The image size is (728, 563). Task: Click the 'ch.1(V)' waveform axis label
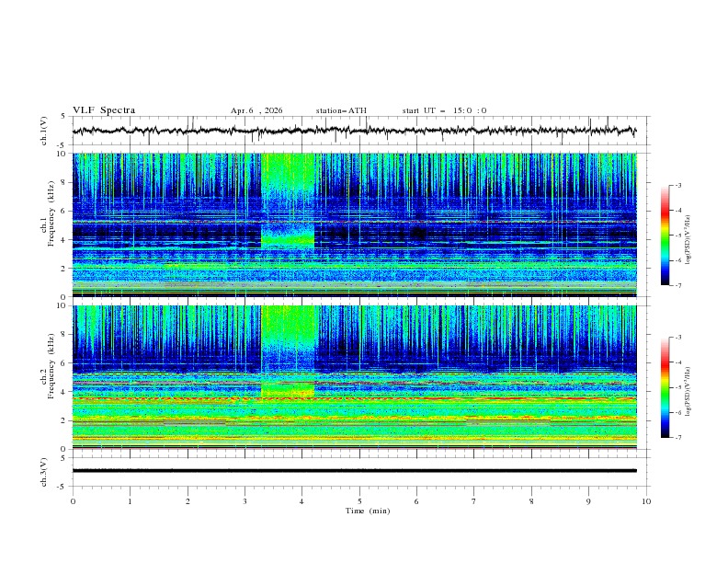click(44, 131)
